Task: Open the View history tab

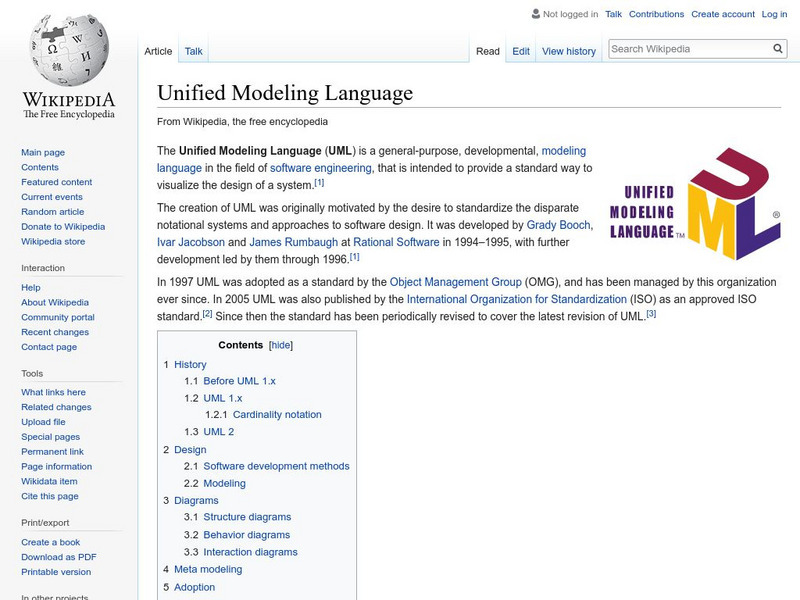Action: tap(568, 51)
